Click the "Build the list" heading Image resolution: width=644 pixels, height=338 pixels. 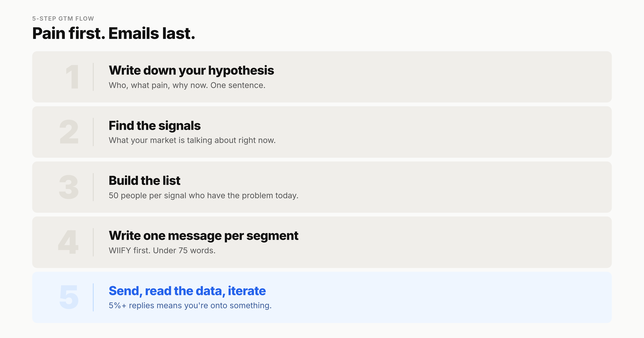[144, 181]
